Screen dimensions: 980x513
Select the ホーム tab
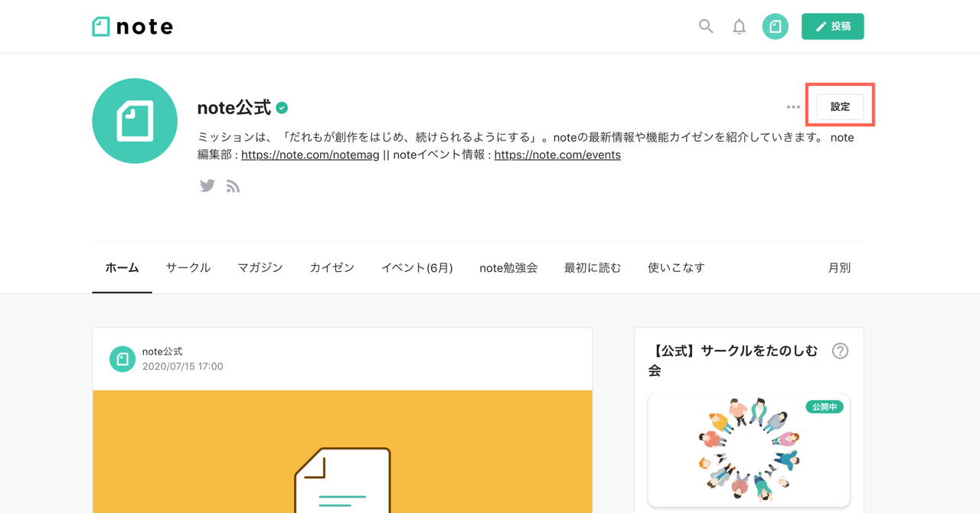122,268
